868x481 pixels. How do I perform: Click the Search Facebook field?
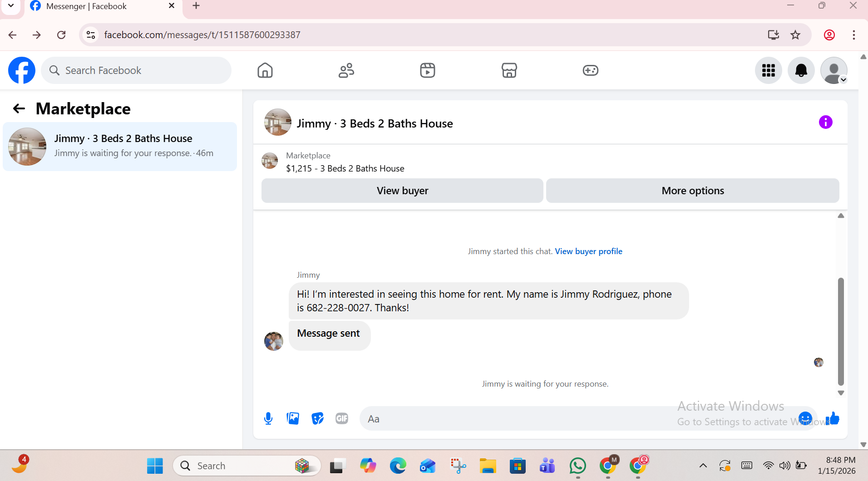pyautogui.click(x=136, y=70)
